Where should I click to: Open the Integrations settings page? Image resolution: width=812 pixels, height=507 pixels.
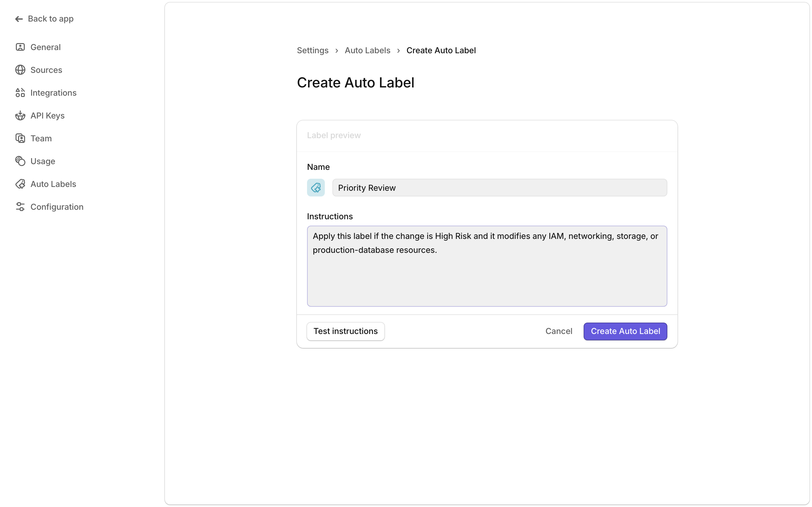[53, 93]
